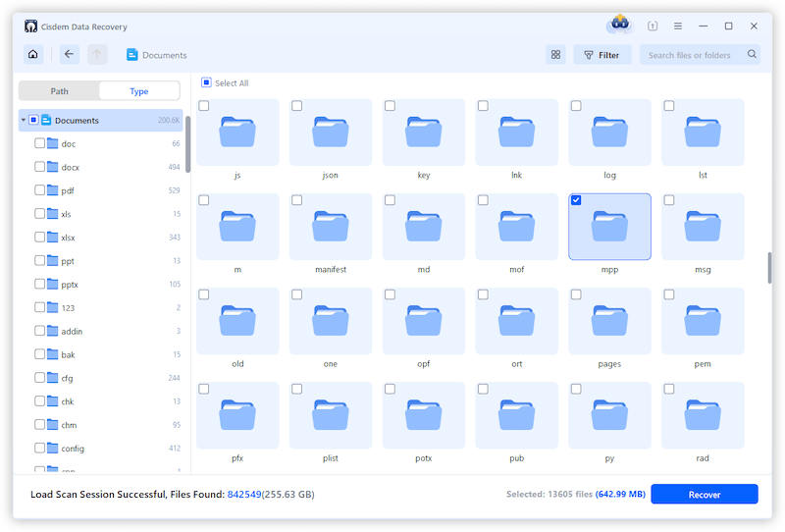Click the upload/share icon in title bar

[x=653, y=27]
